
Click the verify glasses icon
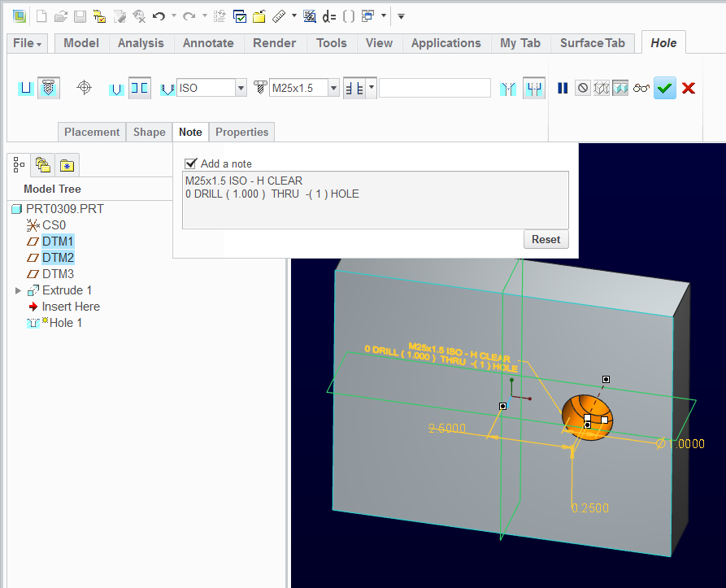pyautogui.click(x=641, y=88)
